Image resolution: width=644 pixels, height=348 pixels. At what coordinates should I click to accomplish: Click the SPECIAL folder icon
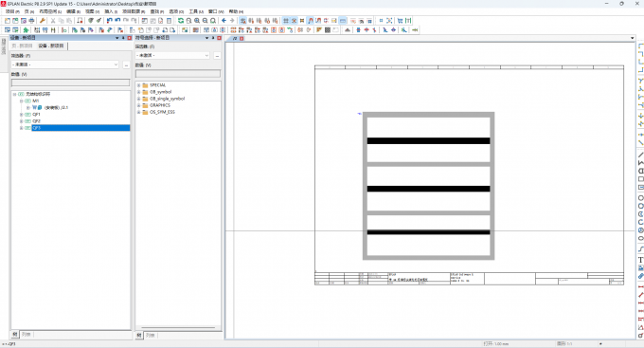pyautogui.click(x=145, y=85)
